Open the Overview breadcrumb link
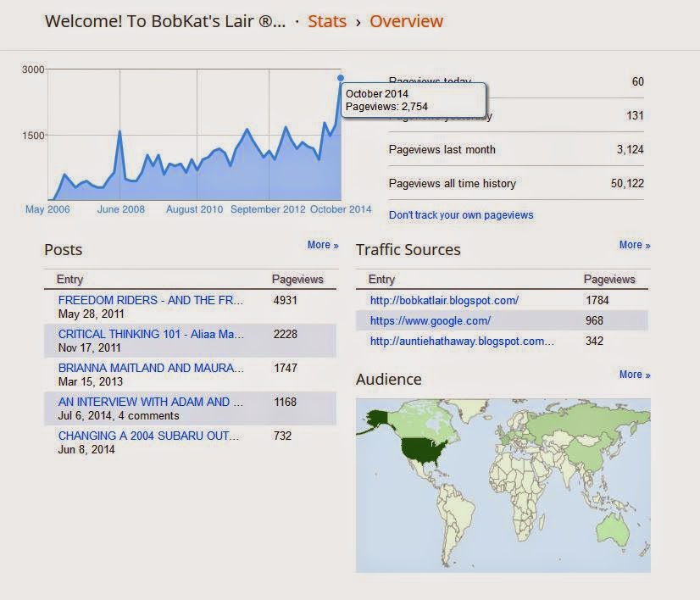This screenshot has height=600, width=700. 406,21
